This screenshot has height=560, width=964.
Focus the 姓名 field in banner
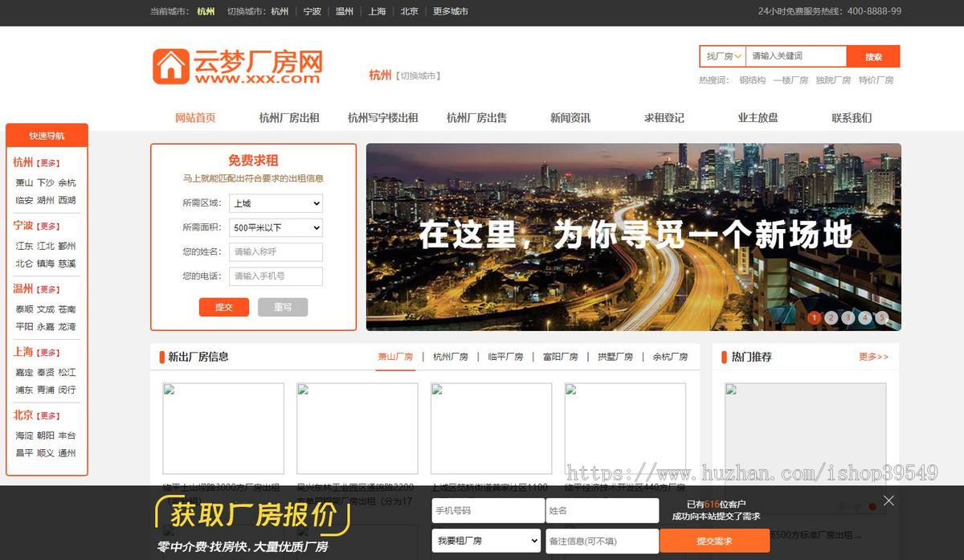pos(602,510)
